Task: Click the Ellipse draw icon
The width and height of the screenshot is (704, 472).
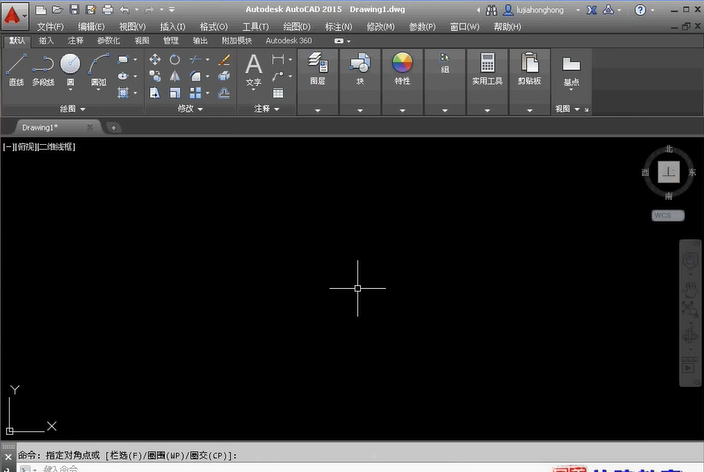Action: (123, 76)
